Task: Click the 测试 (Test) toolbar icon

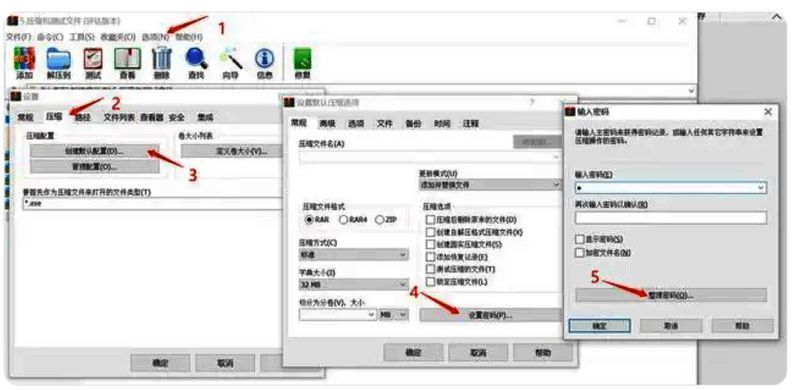Action: (x=93, y=63)
